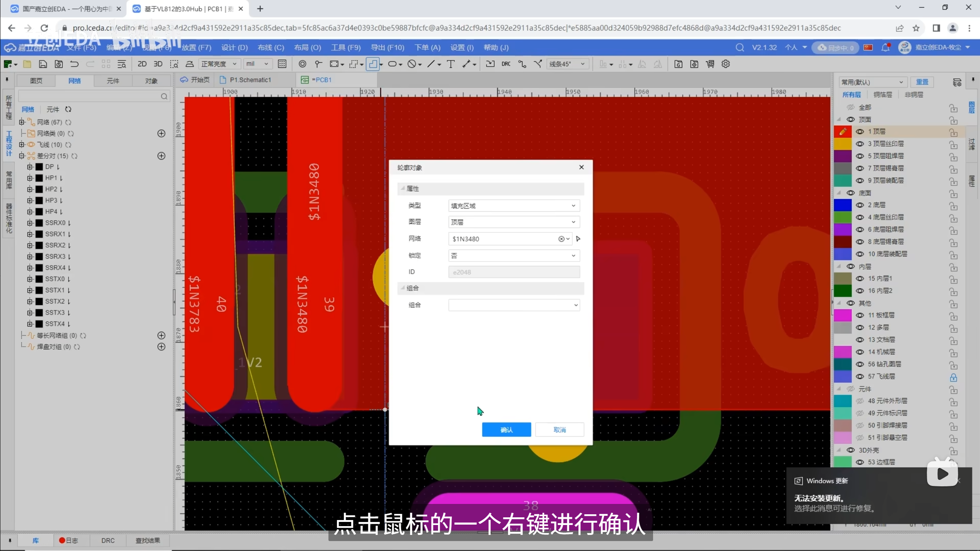Click the network search input field

coord(89,96)
